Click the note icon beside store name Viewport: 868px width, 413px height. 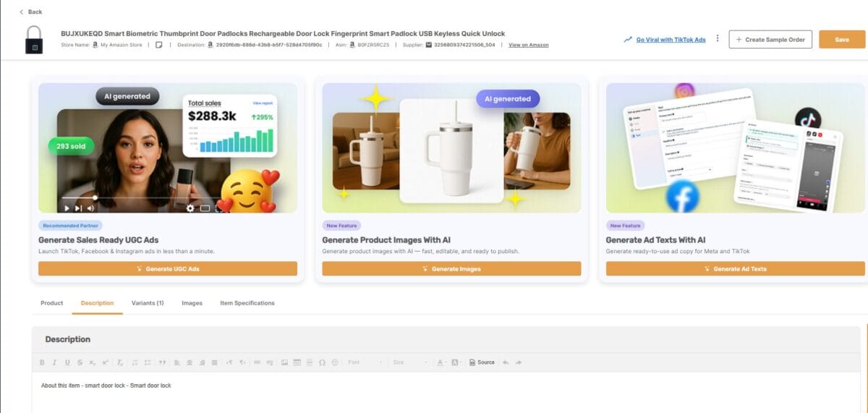(x=158, y=45)
